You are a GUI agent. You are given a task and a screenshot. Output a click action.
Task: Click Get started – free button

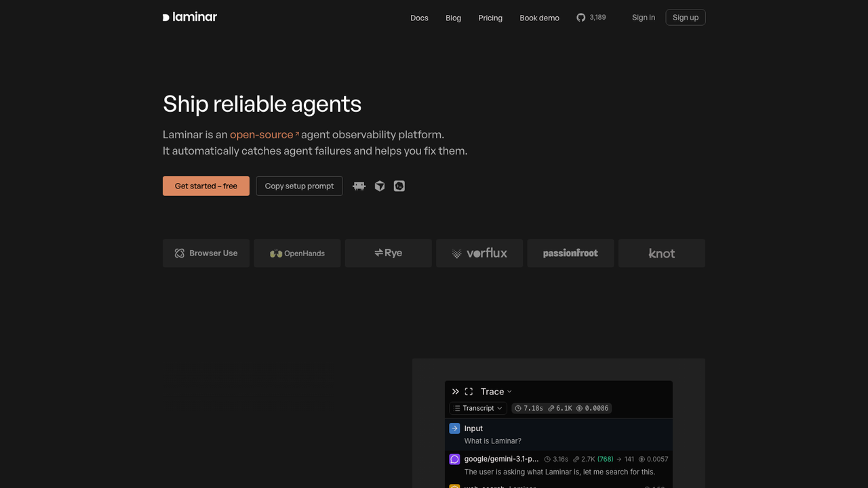coord(206,186)
